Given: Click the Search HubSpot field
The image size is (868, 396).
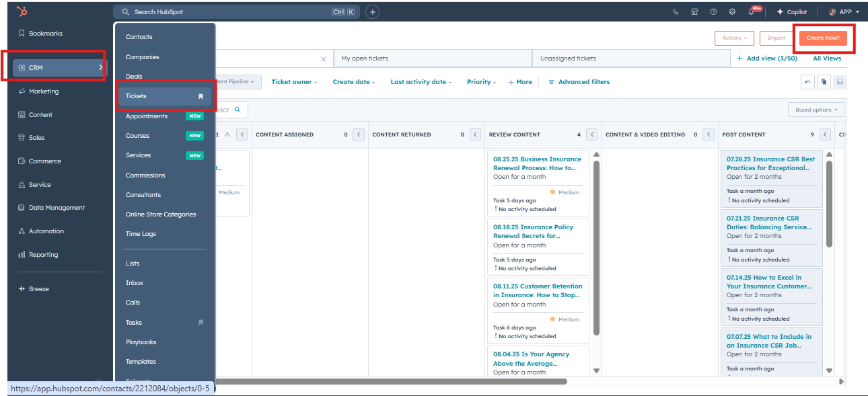Looking at the screenshot, I should [x=238, y=12].
